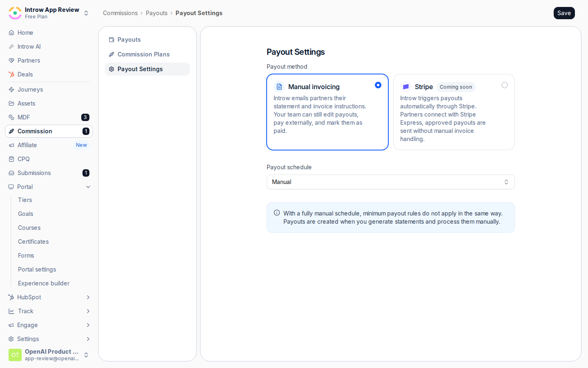Viewport: 588px width, 368px height.
Task: Open Introw AI sparkle icon
Action: [11, 47]
